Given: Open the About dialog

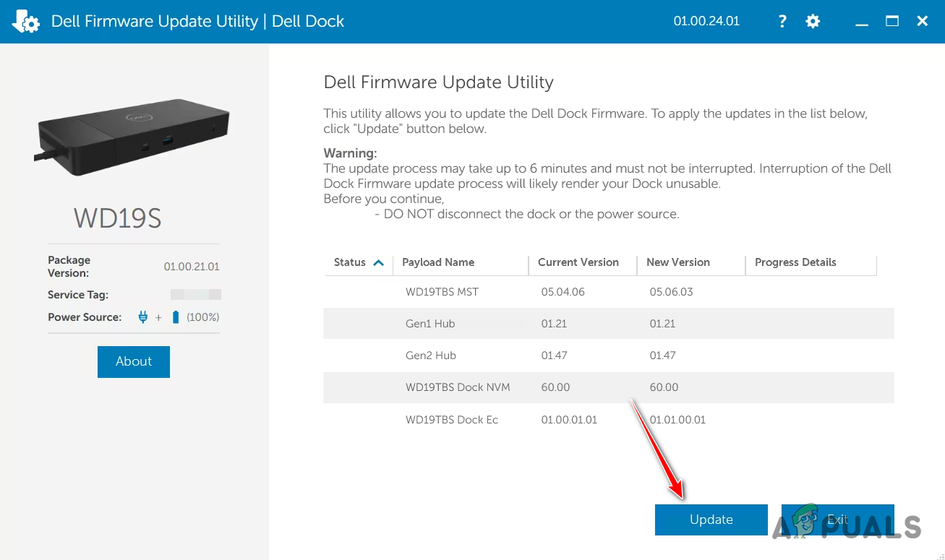Looking at the screenshot, I should click(x=133, y=361).
